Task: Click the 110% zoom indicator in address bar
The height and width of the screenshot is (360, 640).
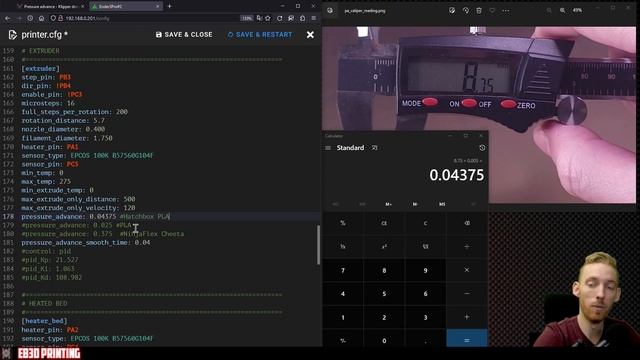Action: [247, 18]
